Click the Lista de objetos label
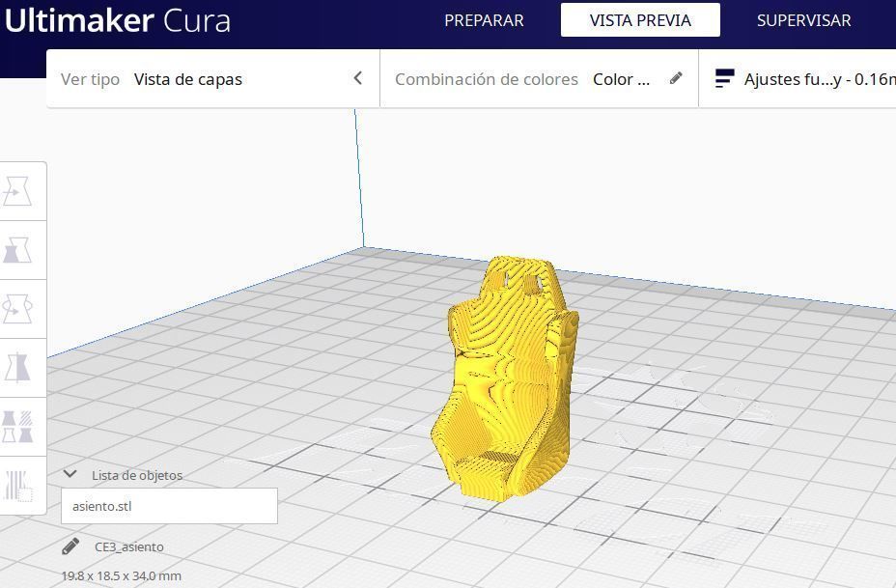Screen dimensions: 896x588 tap(137, 475)
